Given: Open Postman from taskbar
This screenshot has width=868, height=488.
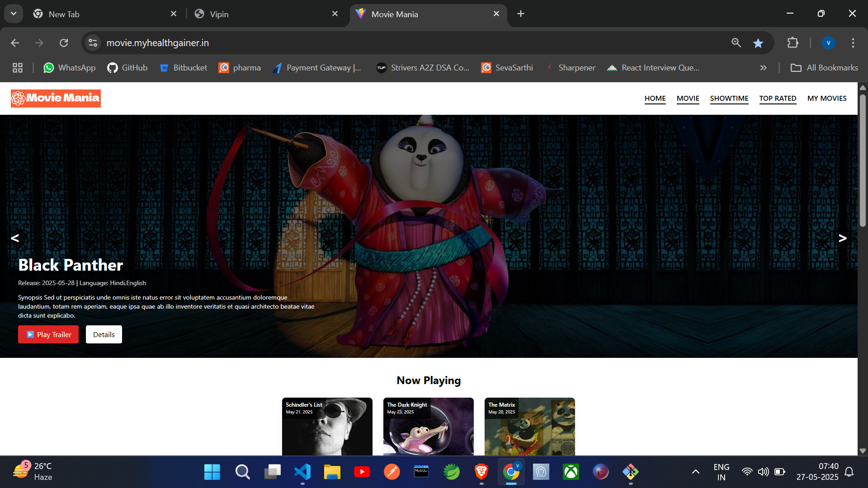Looking at the screenshot, I should pyautogui.click(x=392, y=472).
